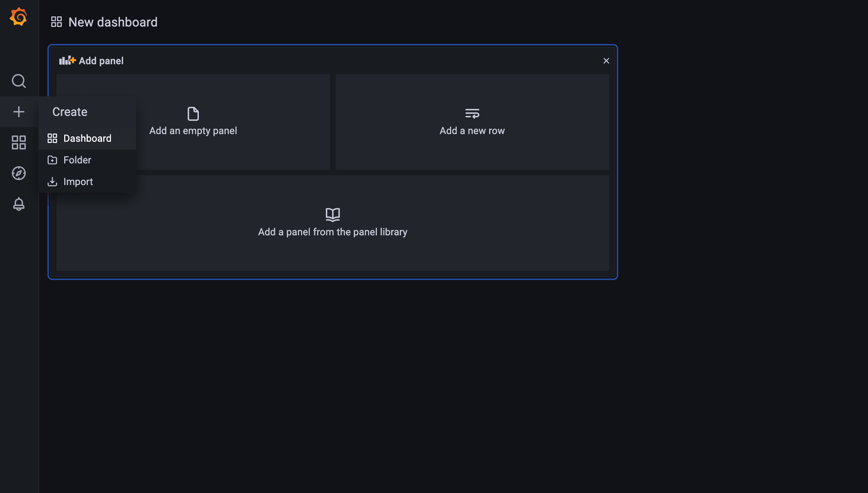Click Add an empty panel
The image size is (868, 493).
(193, 131)
